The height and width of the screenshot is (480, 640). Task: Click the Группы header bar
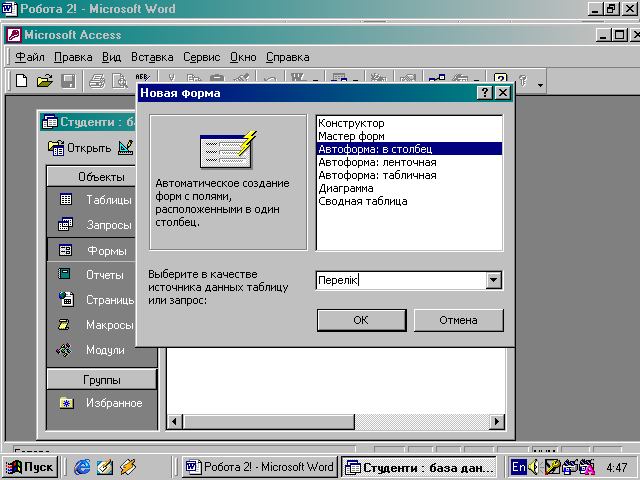(102, 380)
